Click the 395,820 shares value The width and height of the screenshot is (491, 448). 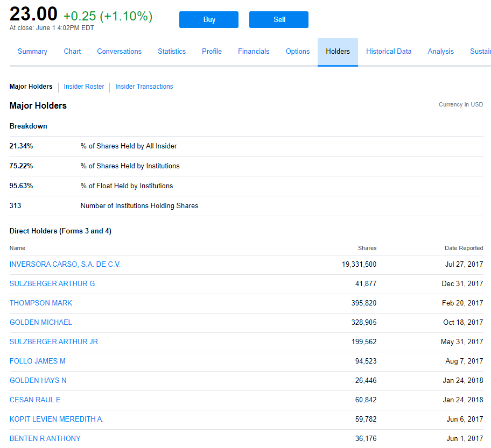(x=364, y=303)
